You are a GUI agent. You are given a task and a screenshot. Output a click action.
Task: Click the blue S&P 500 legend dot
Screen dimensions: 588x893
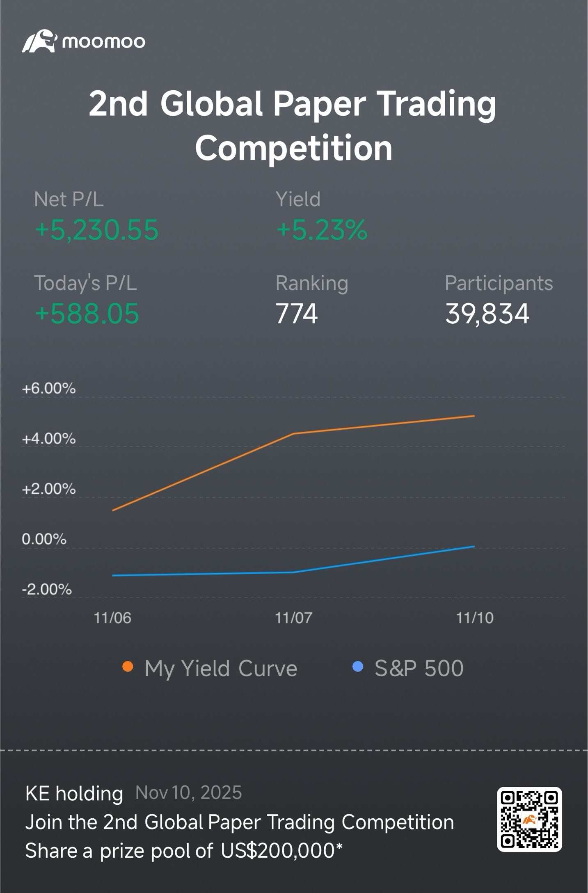[358, 667]
